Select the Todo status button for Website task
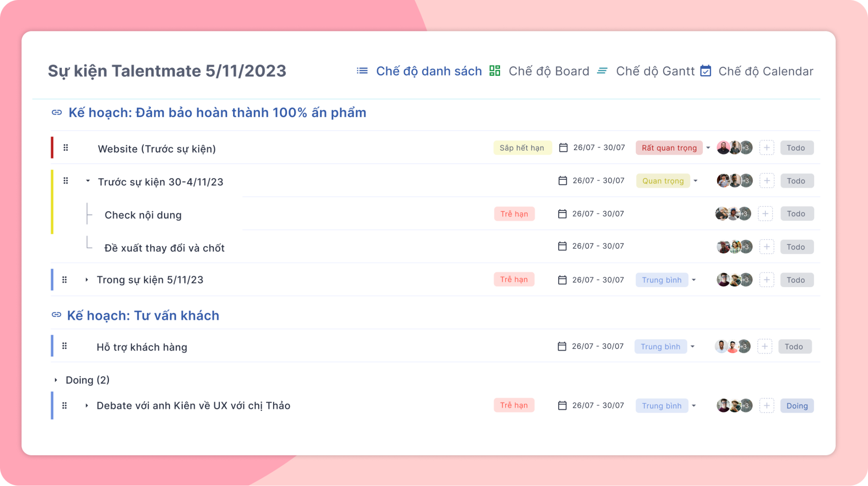868x486 pixels. [796, 147]
